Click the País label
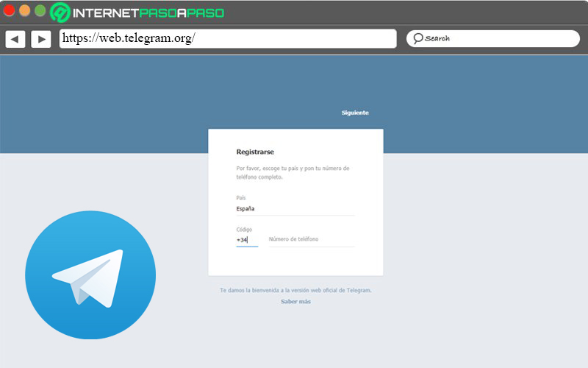The width and height of the screenshot is (588, 368). [241, 197]
